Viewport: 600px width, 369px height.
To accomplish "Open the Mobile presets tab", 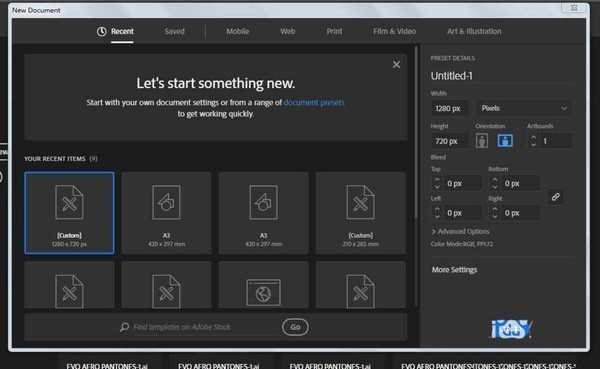I will click(x=238, y=31).
